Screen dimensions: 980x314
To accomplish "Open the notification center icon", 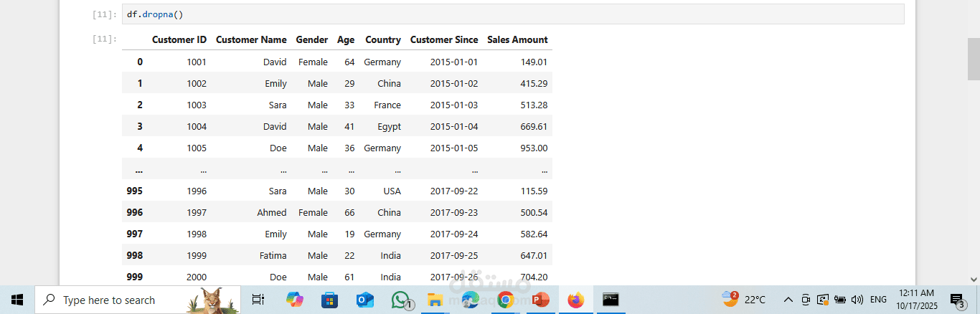I will click(x=957, y=300).
